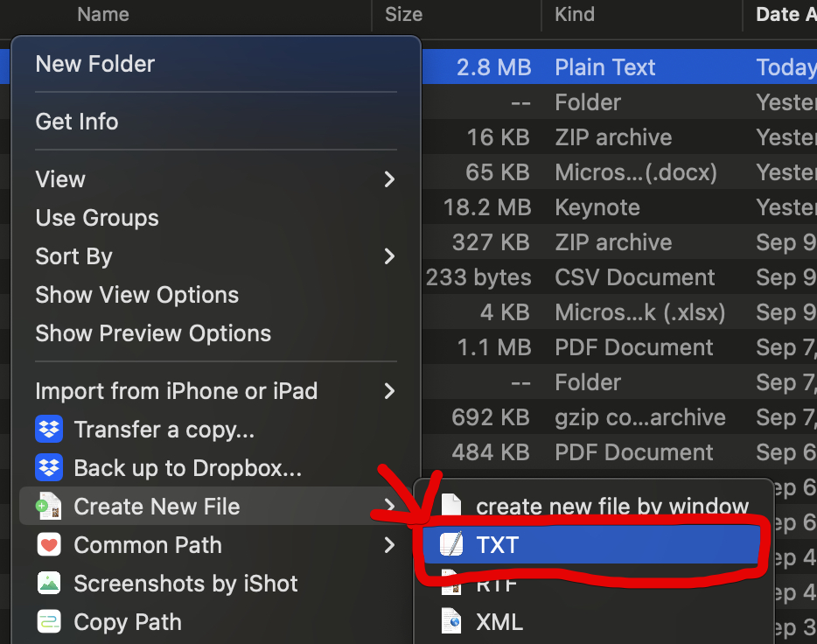Viewport: 817px width, 644px height.
Task: Click the Dropbox icon beside Back up to Dropbox
Action: pos(49,467)
